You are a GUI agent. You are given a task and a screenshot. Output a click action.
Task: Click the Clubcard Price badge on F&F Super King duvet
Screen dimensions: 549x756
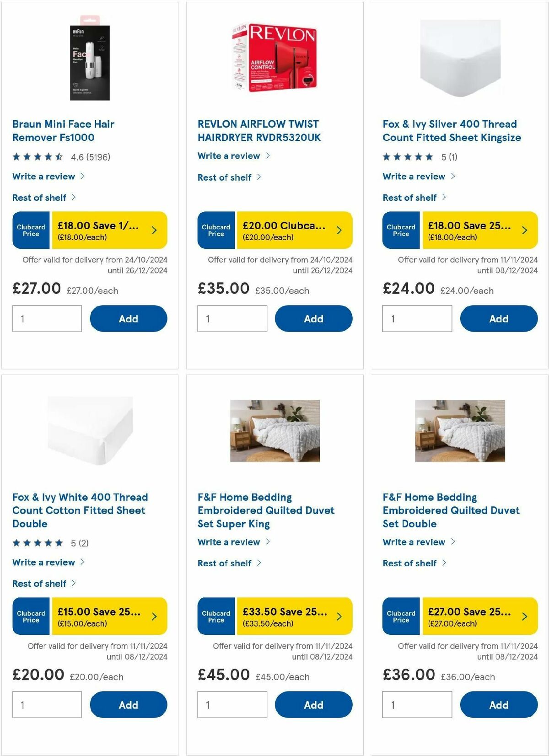[x=216, y=617]
